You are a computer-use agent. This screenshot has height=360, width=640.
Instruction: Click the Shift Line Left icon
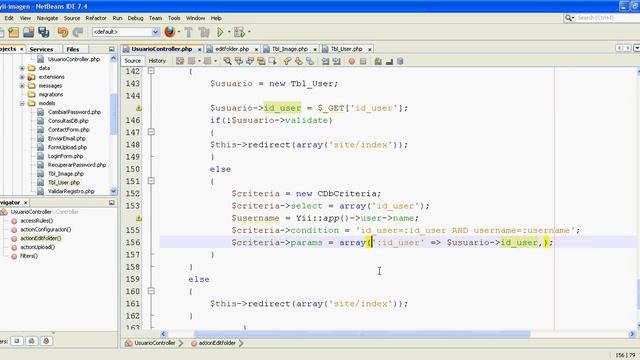[x=325, y=61]
